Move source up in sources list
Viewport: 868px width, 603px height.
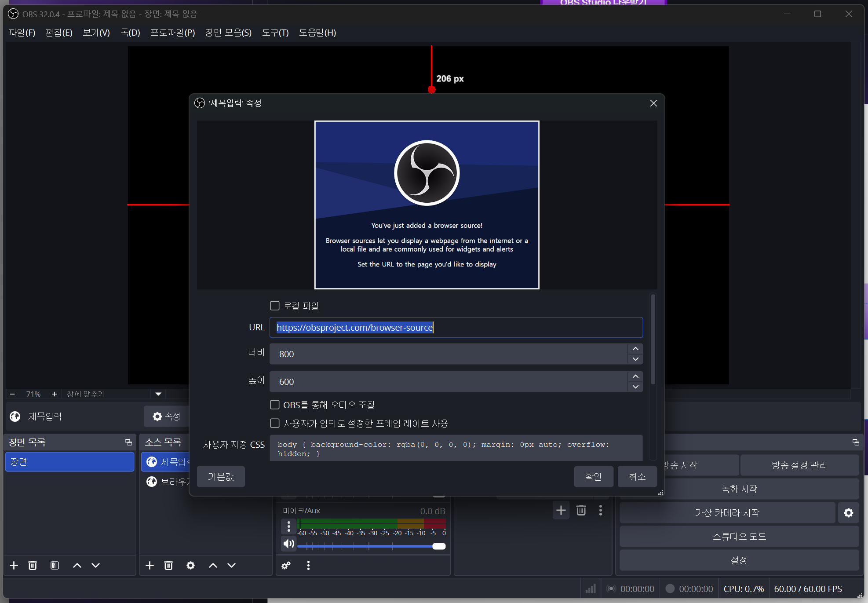(x=213, y=565)
